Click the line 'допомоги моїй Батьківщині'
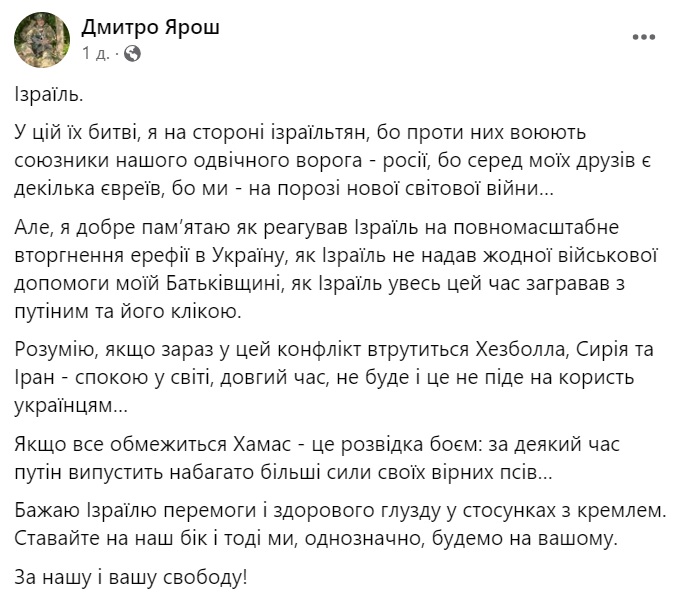Image resolution: width=679 pixels, height=598 pixels. (x=320, y=284)
